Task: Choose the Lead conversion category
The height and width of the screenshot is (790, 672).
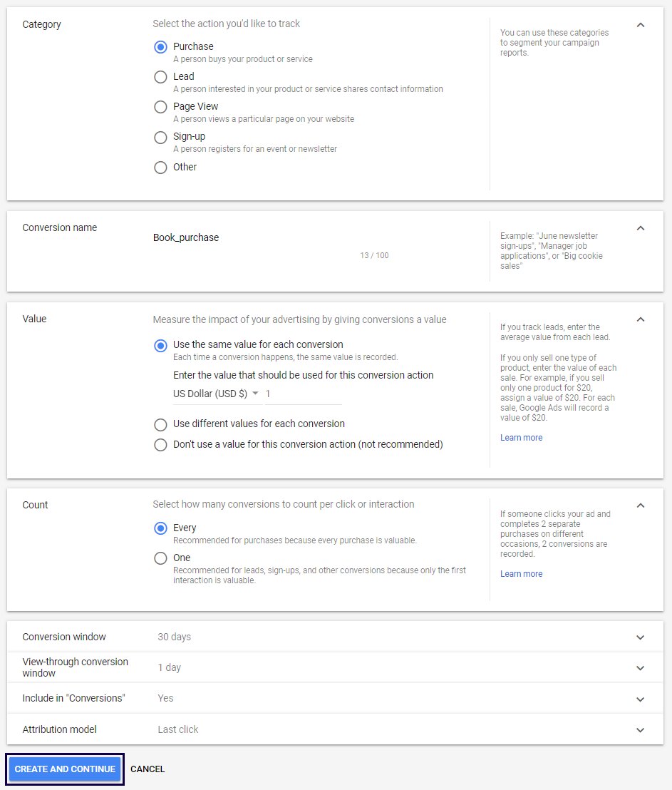Action: [160, 77]
